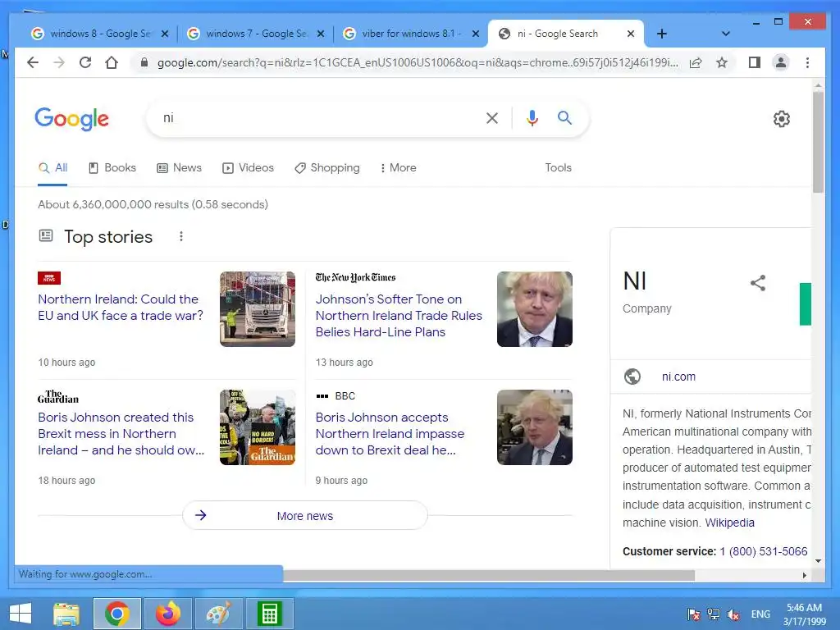Image resolution: width=840 pixels, height=630 pixels.
Task: Open Paint from the taskbar
Action: (218, 614)
